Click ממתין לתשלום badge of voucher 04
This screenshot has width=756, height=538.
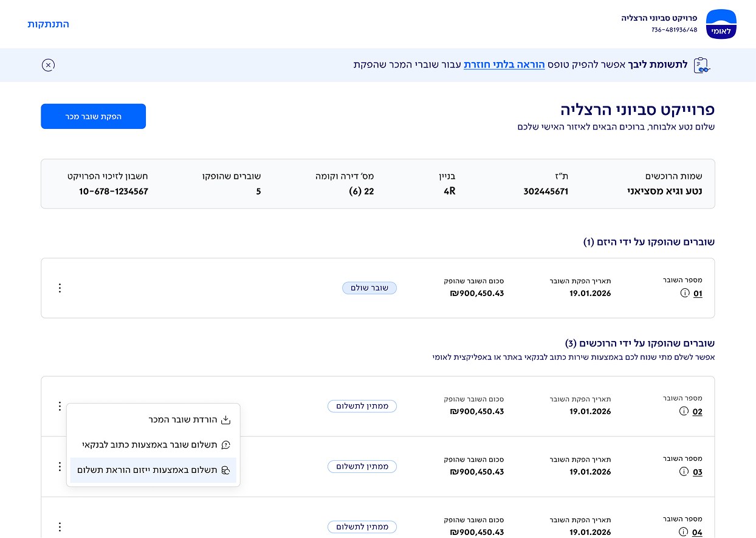point(362,527)
